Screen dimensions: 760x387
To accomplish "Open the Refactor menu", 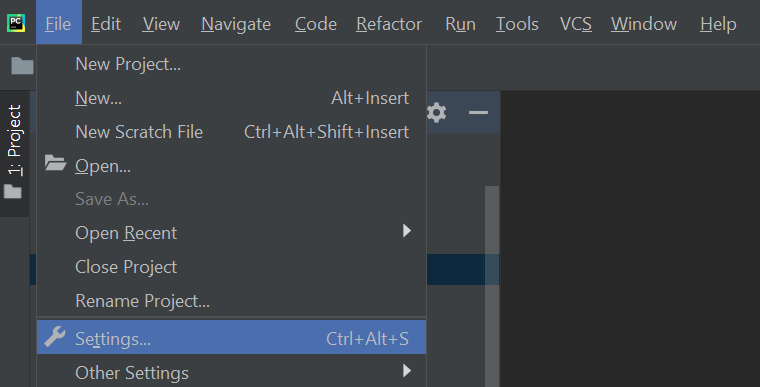I will 389,23.
